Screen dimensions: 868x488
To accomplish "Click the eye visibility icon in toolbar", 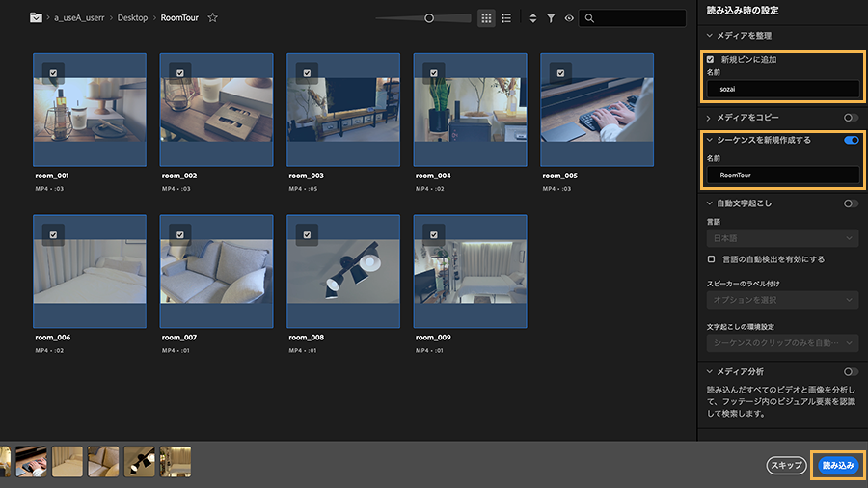I will [x=569, y=17].
